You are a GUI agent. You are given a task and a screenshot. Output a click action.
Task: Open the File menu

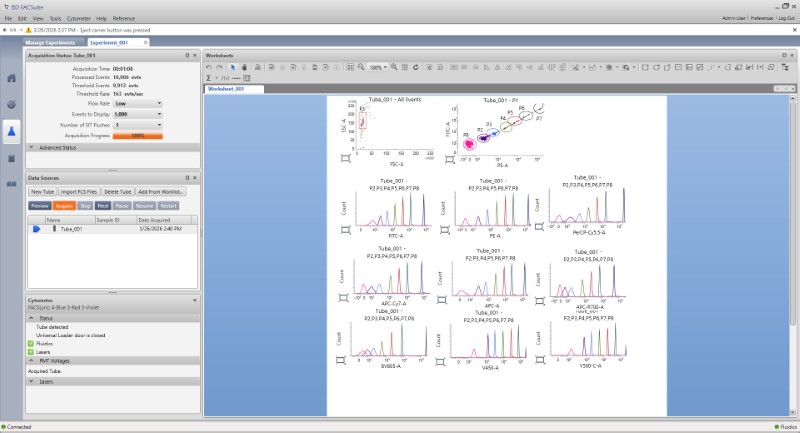tap(8, 18)
